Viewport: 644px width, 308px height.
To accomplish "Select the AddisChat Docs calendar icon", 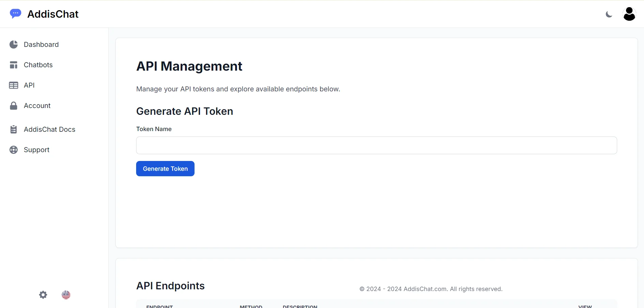I will click(14, 129).
